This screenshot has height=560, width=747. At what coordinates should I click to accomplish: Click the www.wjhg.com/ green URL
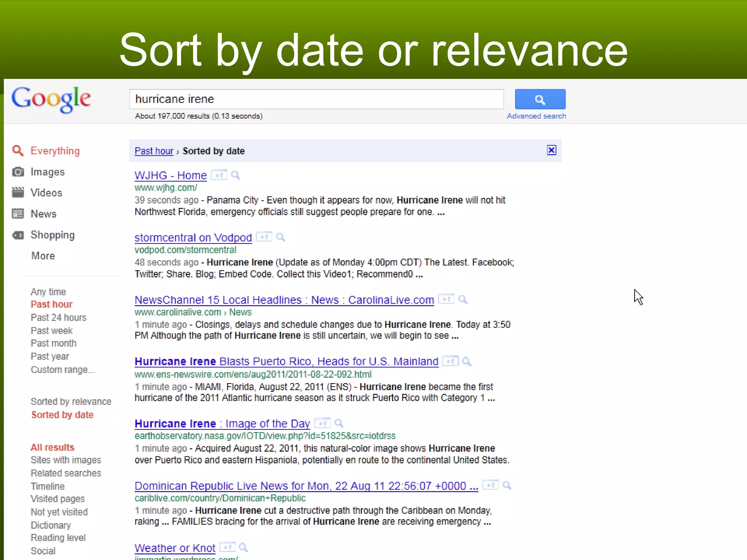point(166,188)
